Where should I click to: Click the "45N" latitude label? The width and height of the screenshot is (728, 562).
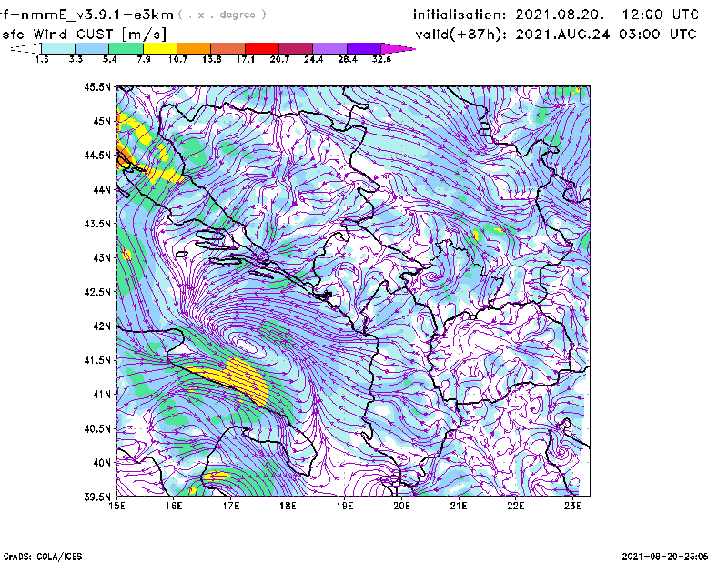(102, 121)
